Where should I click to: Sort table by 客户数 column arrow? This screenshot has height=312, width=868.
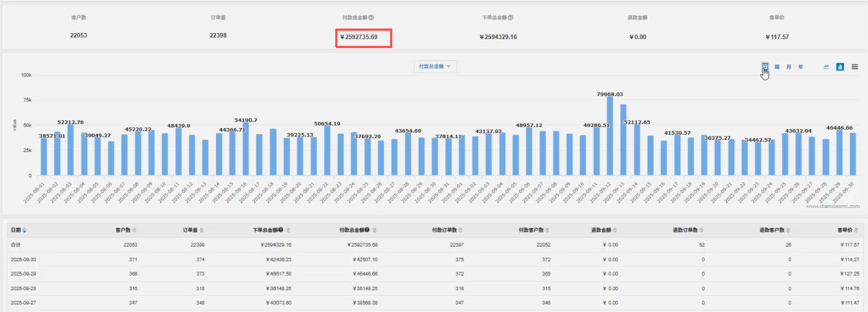(134, 230)
